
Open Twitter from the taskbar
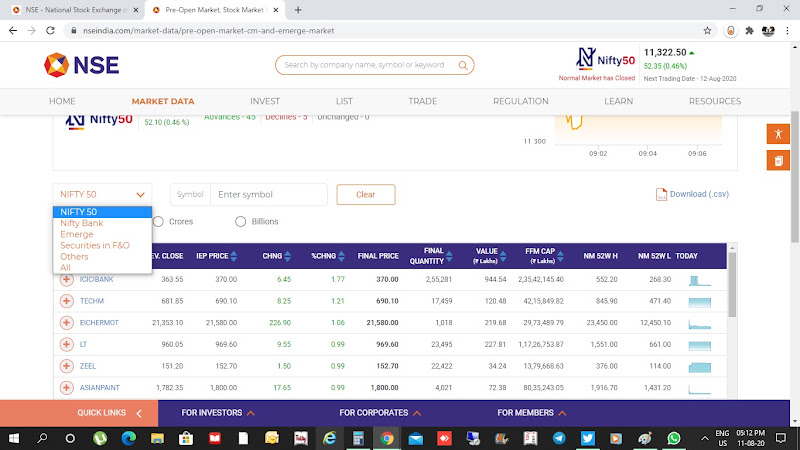[588, 438]
